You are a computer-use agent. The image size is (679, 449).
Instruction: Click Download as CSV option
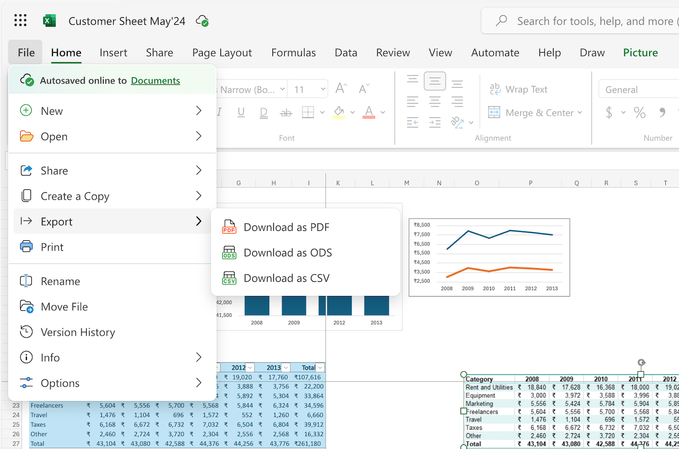tap(286, 279)
